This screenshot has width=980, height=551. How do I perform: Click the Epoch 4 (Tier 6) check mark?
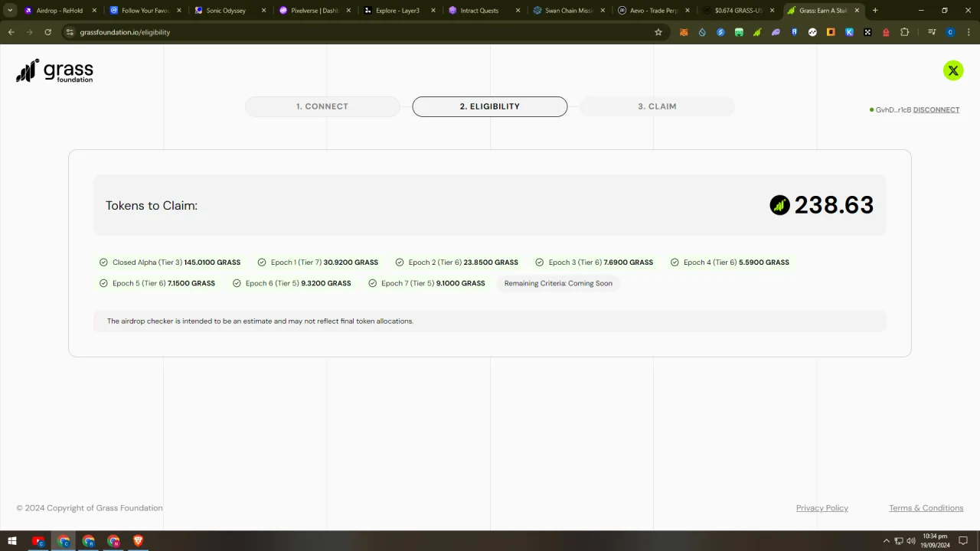pos(675,262)
